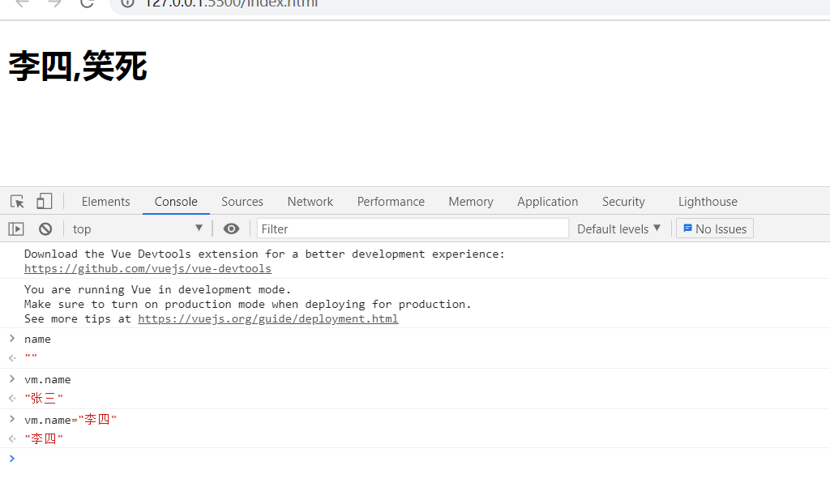
Task: Show the console sidebar panel
Action: (16, 229)
